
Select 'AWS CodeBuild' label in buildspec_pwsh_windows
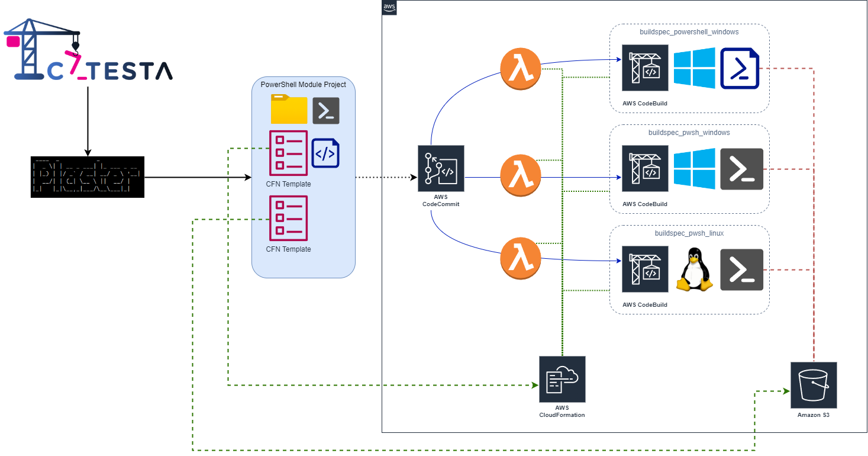click(x=645, y=204)
